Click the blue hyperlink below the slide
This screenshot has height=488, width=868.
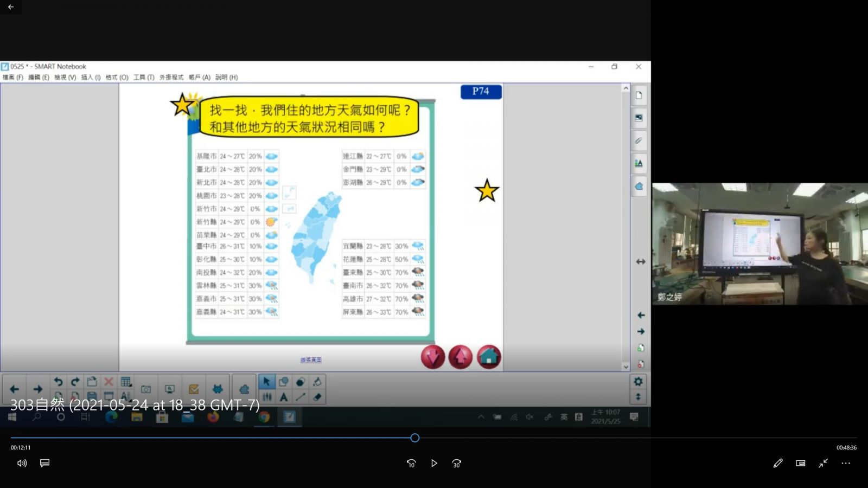pyautogui.click(x=311, y=360)
